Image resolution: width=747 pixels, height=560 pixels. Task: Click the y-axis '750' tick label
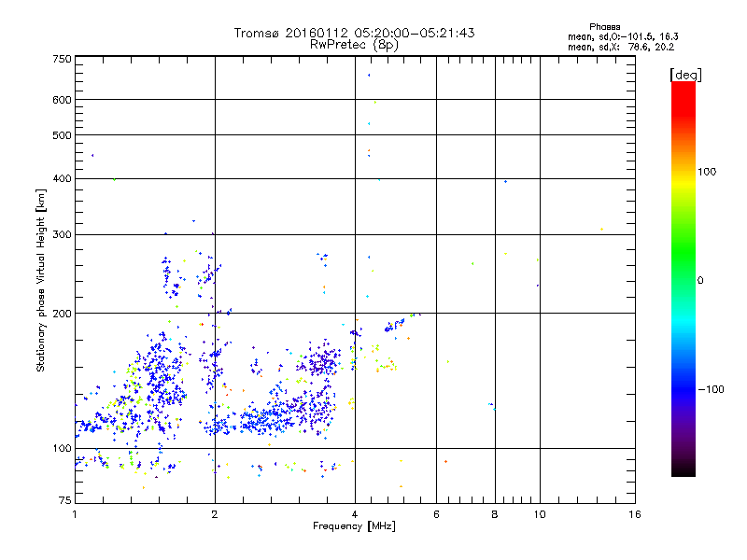[x=62, y=59]
